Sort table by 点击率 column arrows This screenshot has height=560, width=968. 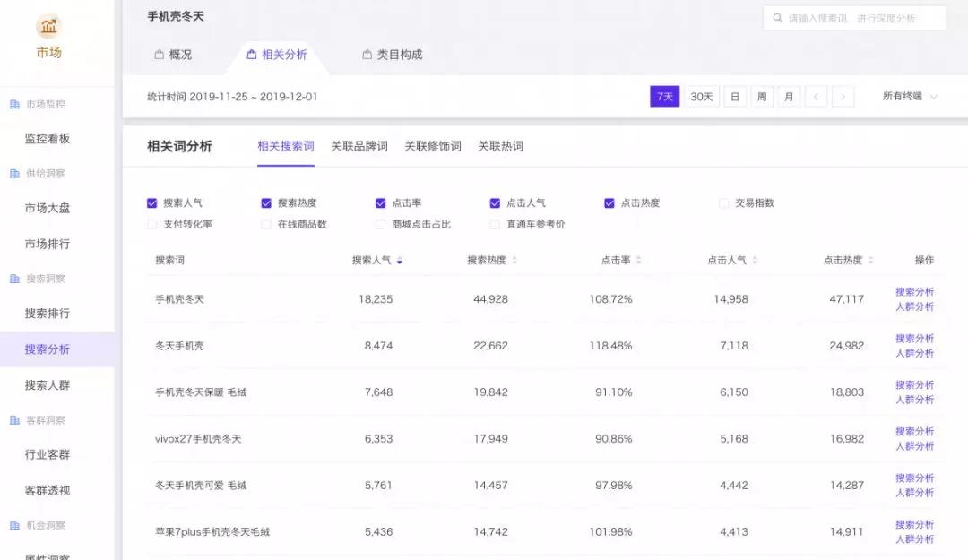(638, 261)
